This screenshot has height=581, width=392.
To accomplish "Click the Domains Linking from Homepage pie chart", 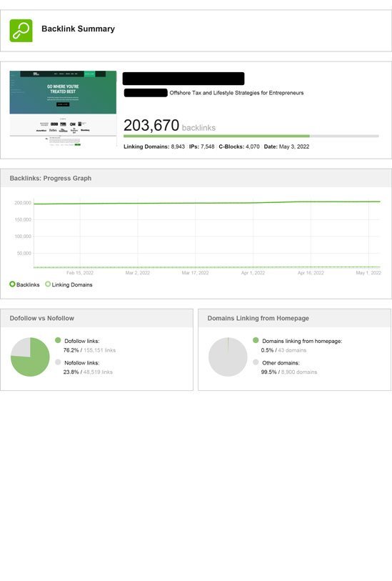I will [x=228, y=357].
